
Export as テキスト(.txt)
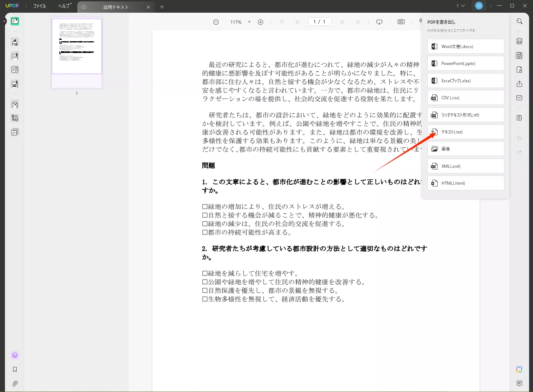click(466, 132)
